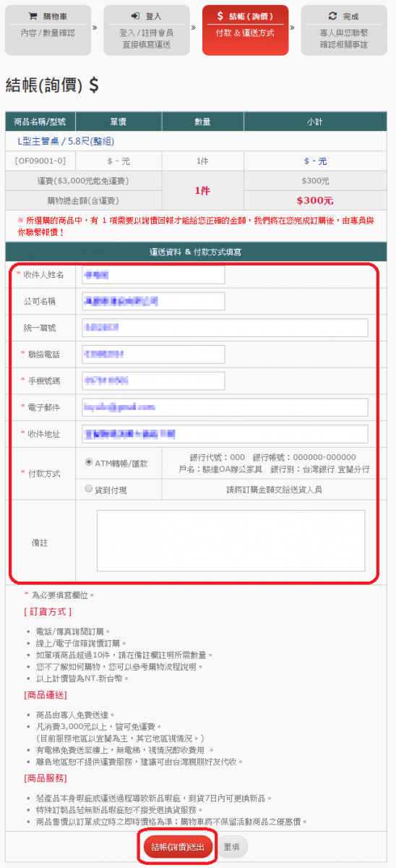Viewport: 396px width, 868px height.
Task: Select the 聯繫電話 input field
Action: [x=154, y=354]
